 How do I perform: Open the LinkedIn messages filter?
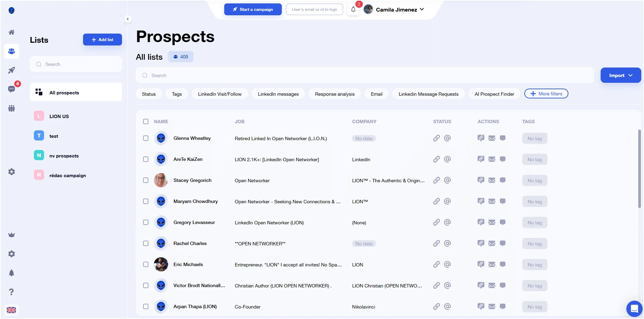click(278, 94)
